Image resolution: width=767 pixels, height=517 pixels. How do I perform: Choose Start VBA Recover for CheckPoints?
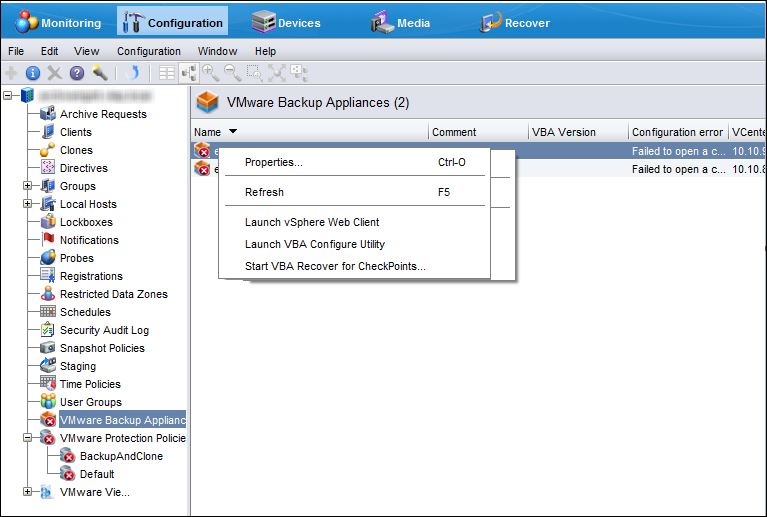355,266
